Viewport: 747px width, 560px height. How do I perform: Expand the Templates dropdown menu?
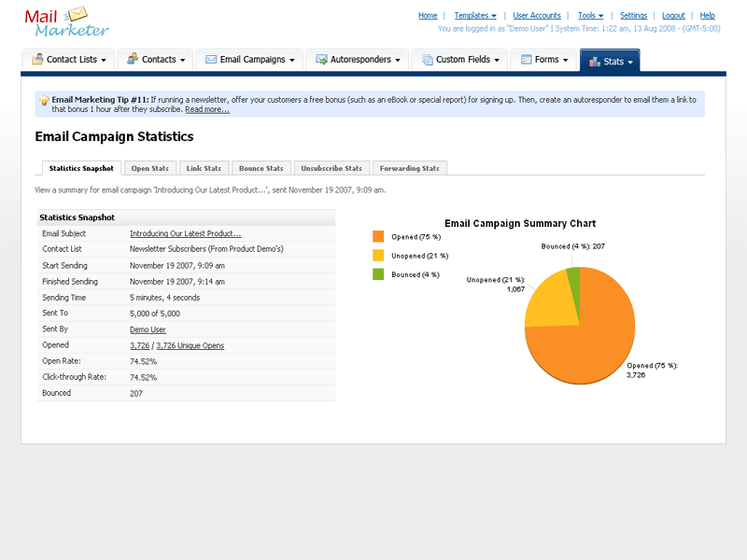click(x=475, y=16)
